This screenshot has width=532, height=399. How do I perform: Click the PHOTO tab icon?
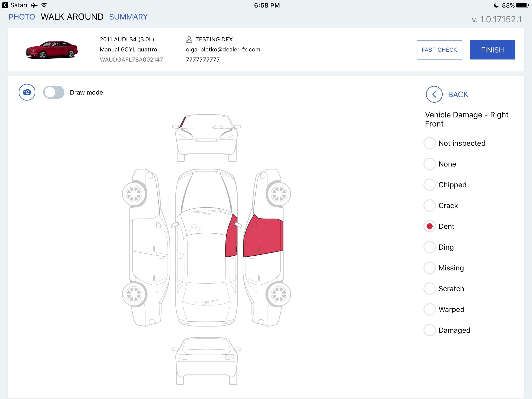[x=22, y=17]
